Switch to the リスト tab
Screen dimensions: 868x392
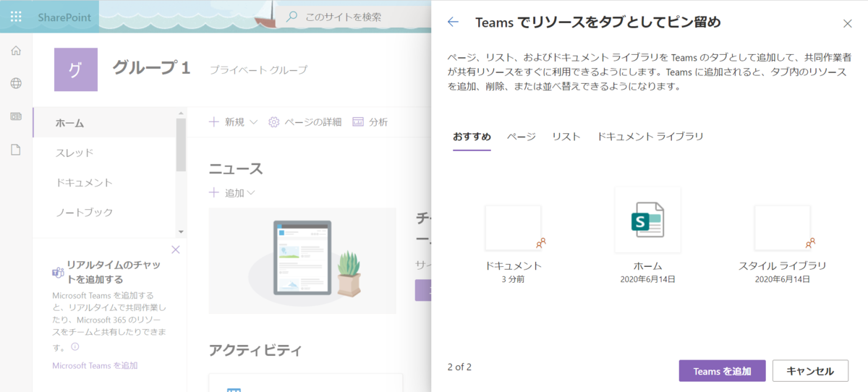tap(566, 137)
